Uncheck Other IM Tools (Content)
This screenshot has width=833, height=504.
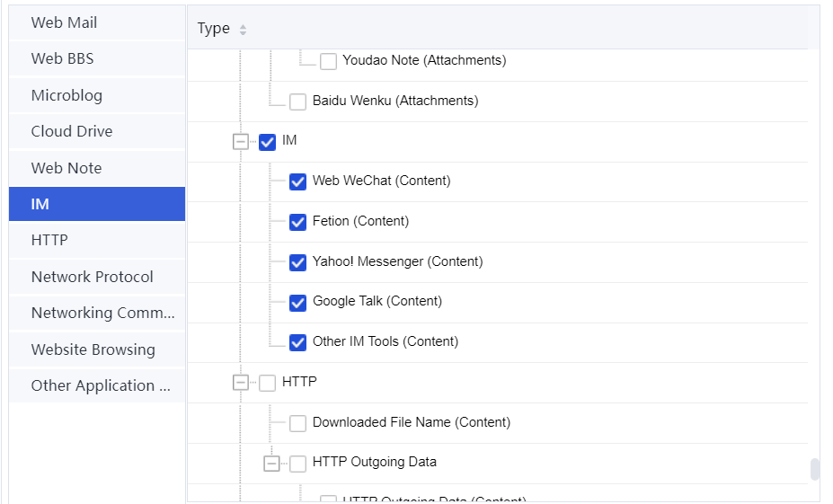coord(297,342)
